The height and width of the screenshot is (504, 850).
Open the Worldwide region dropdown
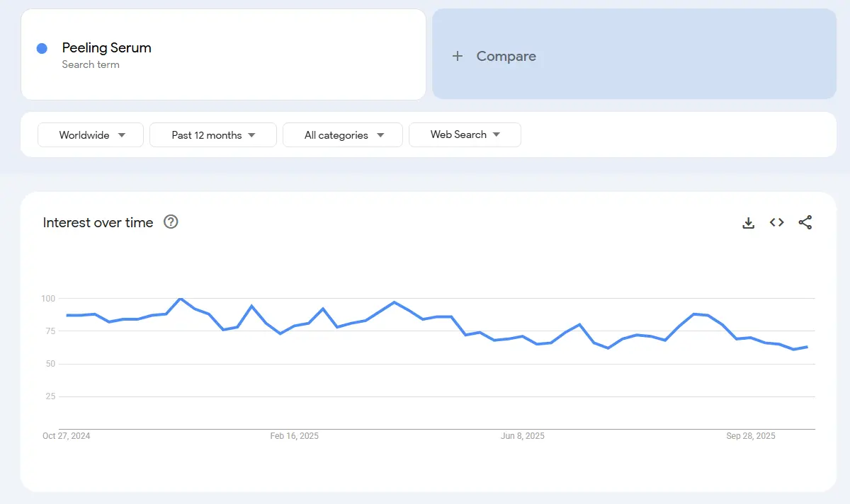(91, 135)
